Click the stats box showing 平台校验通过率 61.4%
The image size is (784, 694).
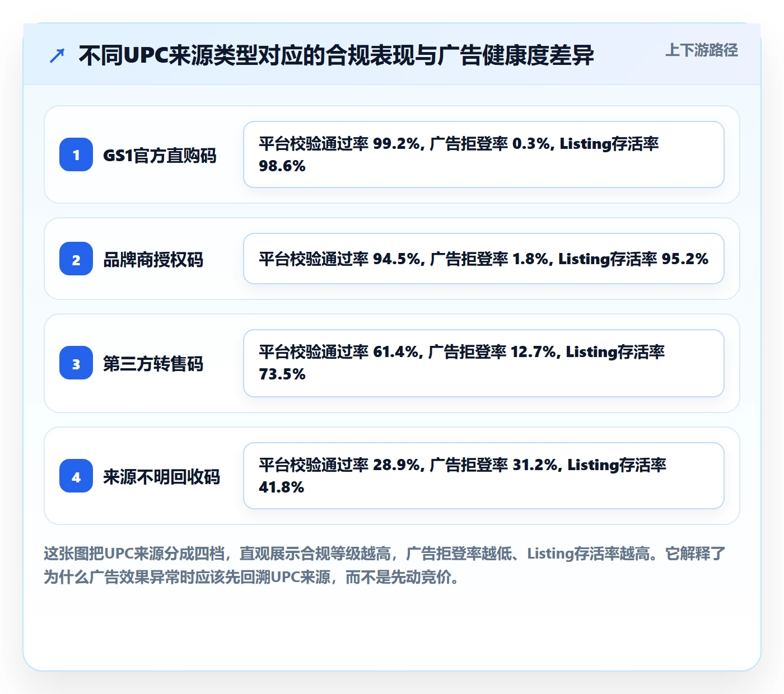484,363
